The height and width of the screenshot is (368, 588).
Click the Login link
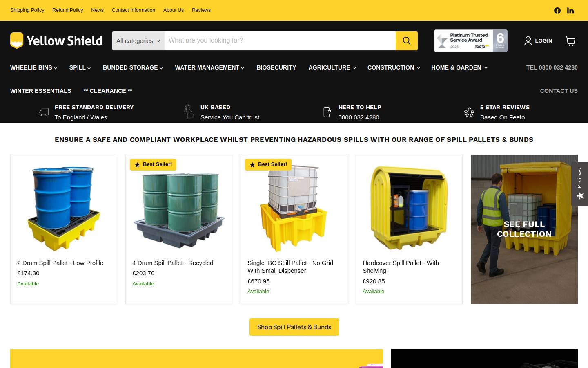click(543, 41)
